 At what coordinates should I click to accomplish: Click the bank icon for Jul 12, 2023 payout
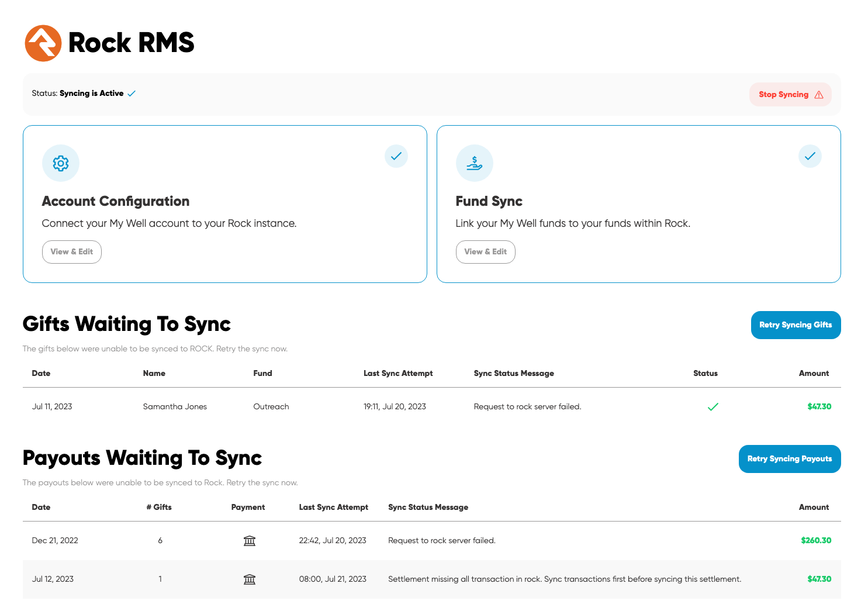point(250,579)
